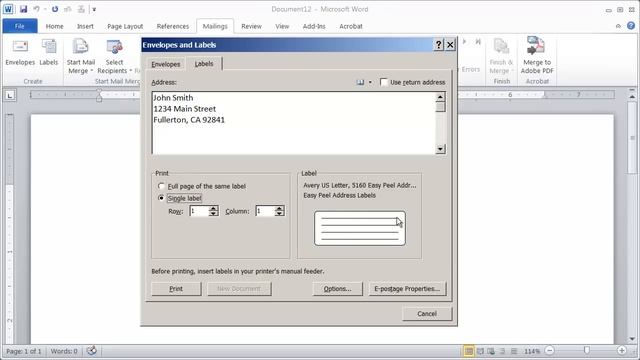The height and width of the screenshot is (360, 640).
Task: Click the Word application icon in title bar
Action: pos(8,9)
